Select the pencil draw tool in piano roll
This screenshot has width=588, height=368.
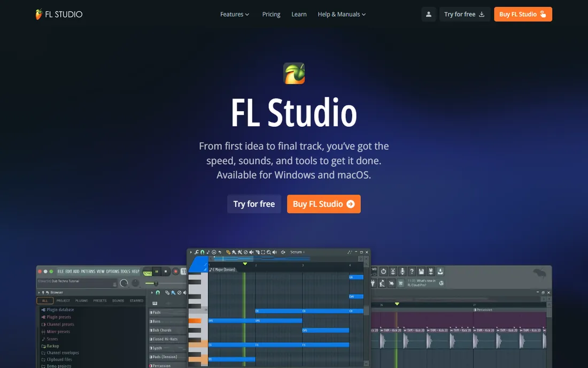pos(228,252)
